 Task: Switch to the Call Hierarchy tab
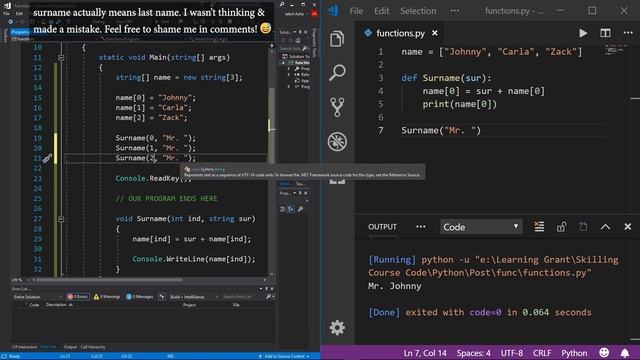point(93,347)
